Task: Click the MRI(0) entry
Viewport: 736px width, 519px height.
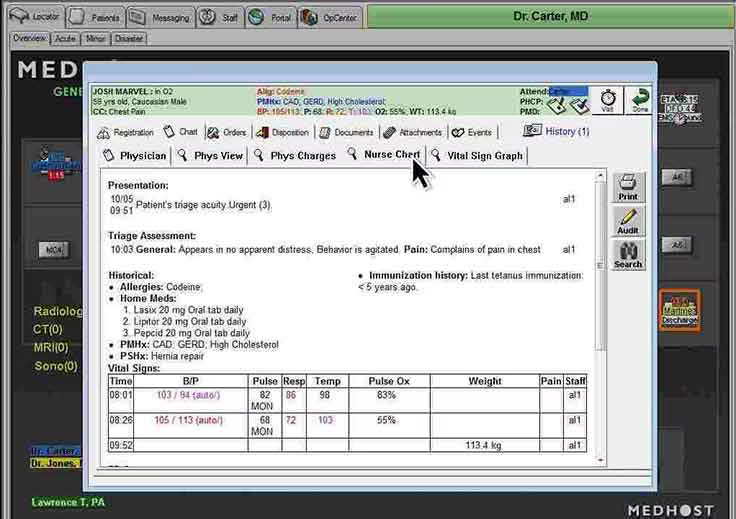Action: click(x=51, y=348)
